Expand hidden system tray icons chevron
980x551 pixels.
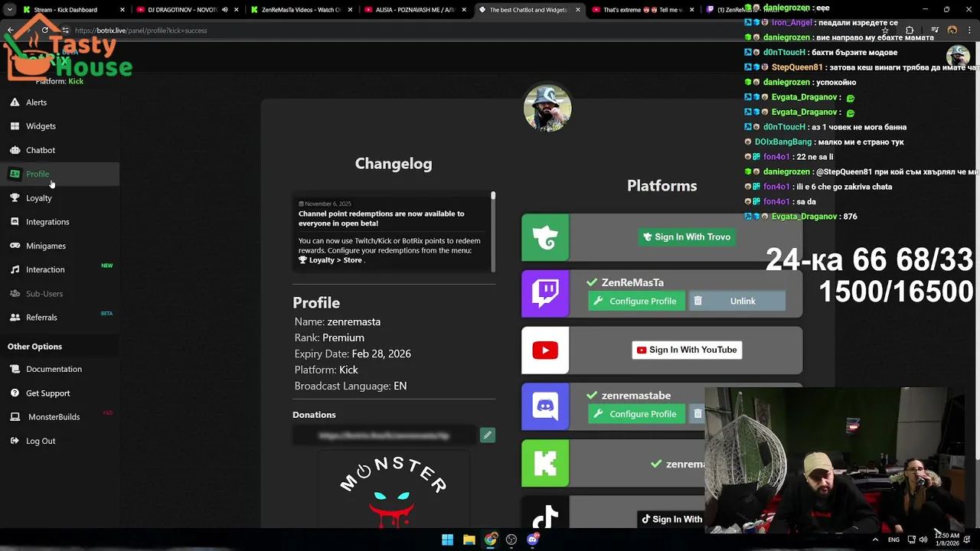point(875,540)
